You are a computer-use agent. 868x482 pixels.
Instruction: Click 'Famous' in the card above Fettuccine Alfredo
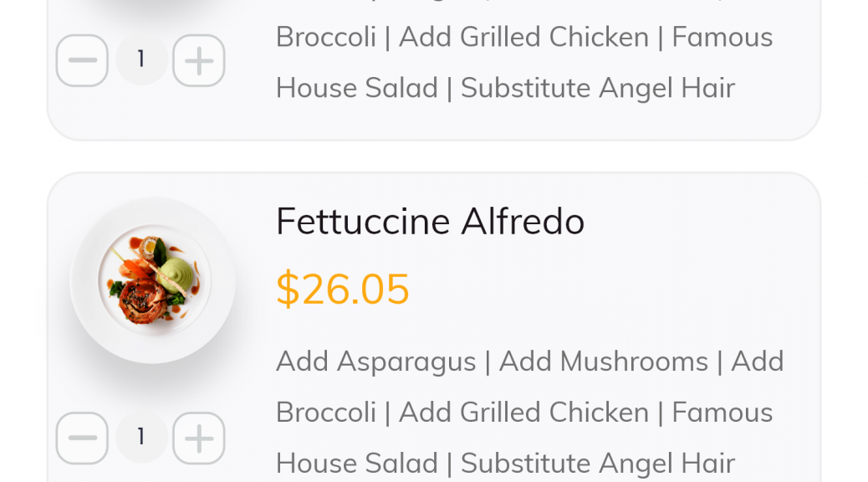[x=722, y=37]
